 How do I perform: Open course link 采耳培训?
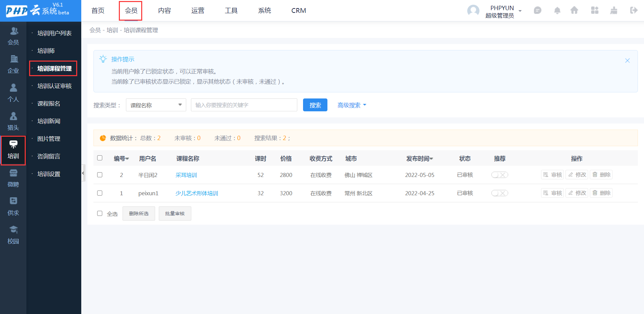[x=186, y=175]
